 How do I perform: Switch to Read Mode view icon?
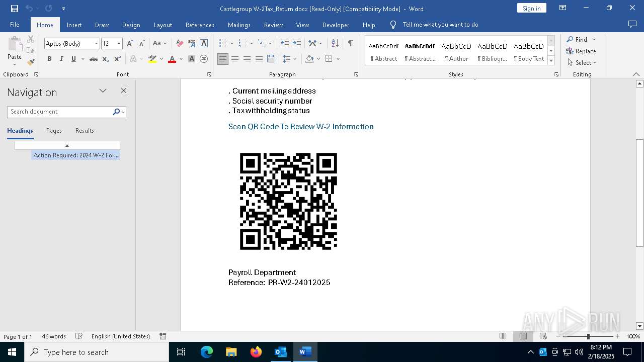[x=503, y=336]
